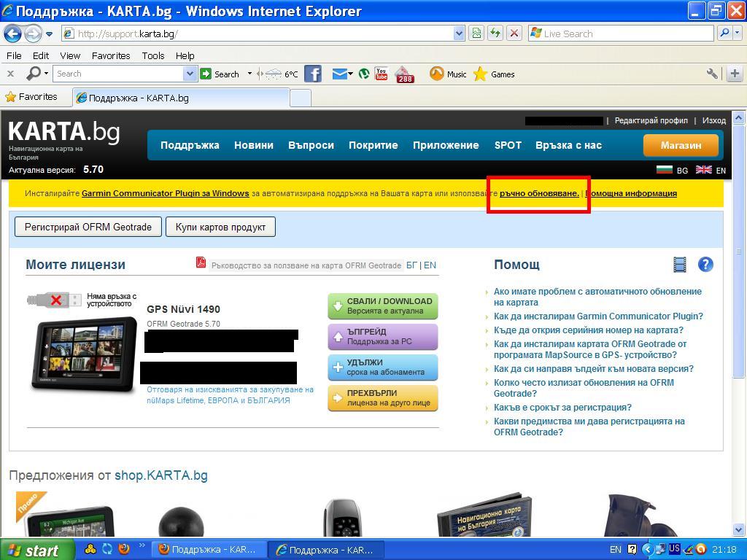Click the 288 notification toolbar icon
Viewport: 747px width, 560px height.
(x=405, y=74)
